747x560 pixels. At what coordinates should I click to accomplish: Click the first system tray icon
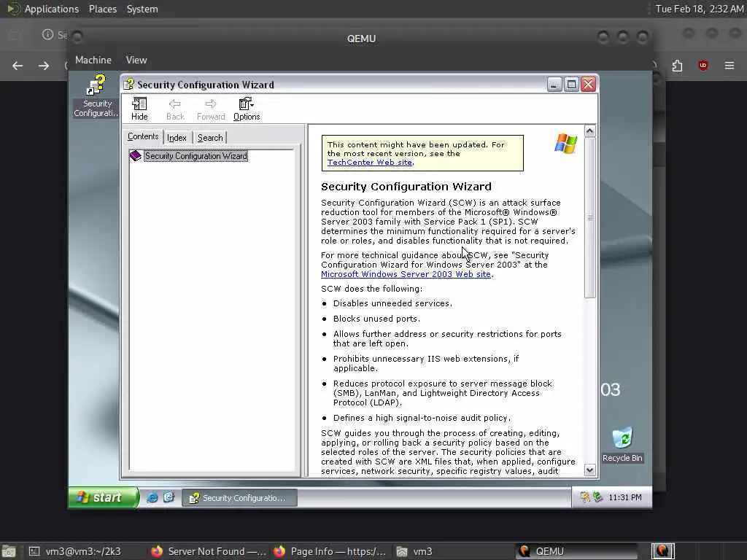[x=584, y=497]
